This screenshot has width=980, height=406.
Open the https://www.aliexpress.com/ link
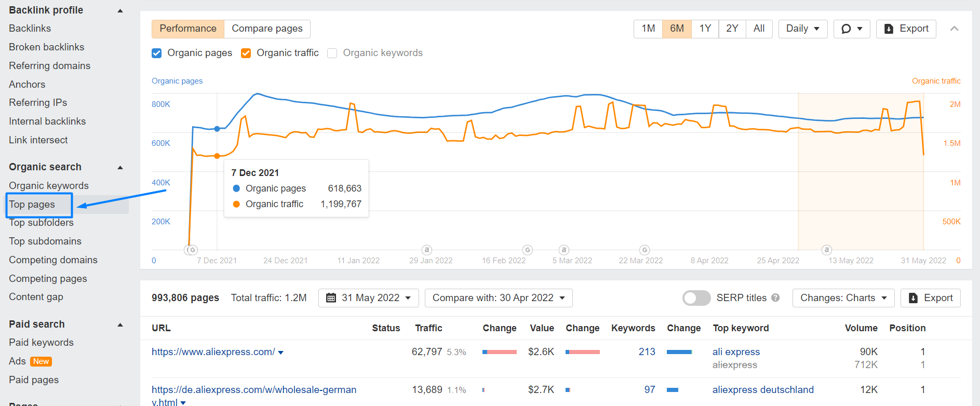[x=213, y=352]
